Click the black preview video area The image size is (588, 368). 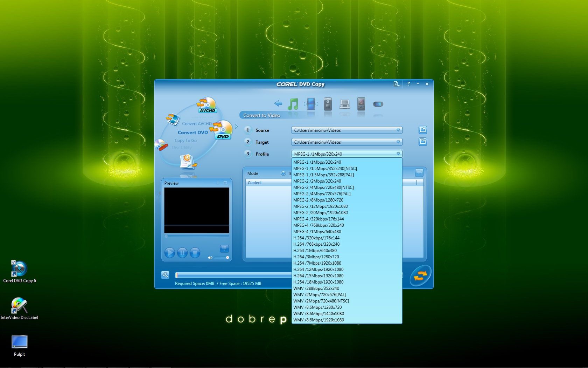point(197,210)
